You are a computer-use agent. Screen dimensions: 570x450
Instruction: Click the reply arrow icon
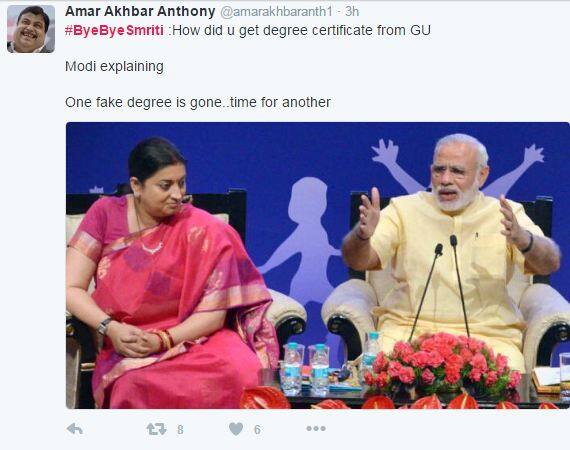[x=75, y=429]
